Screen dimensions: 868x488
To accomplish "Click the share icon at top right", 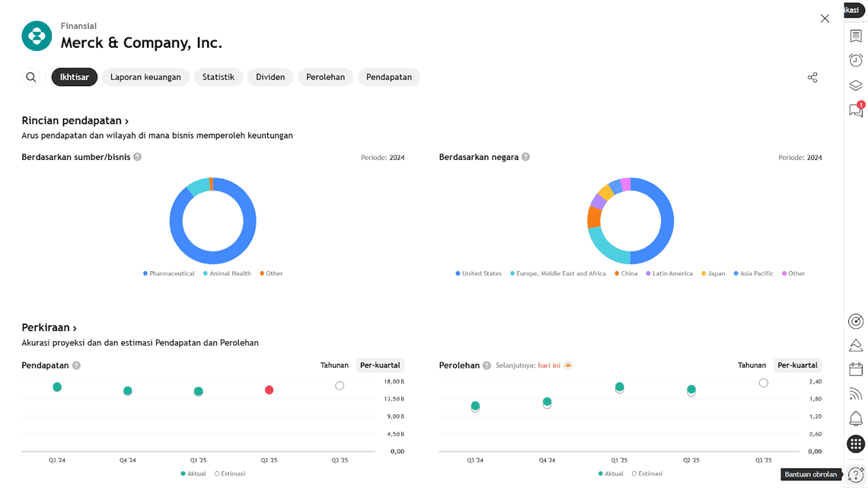I will tap(812, 78).
